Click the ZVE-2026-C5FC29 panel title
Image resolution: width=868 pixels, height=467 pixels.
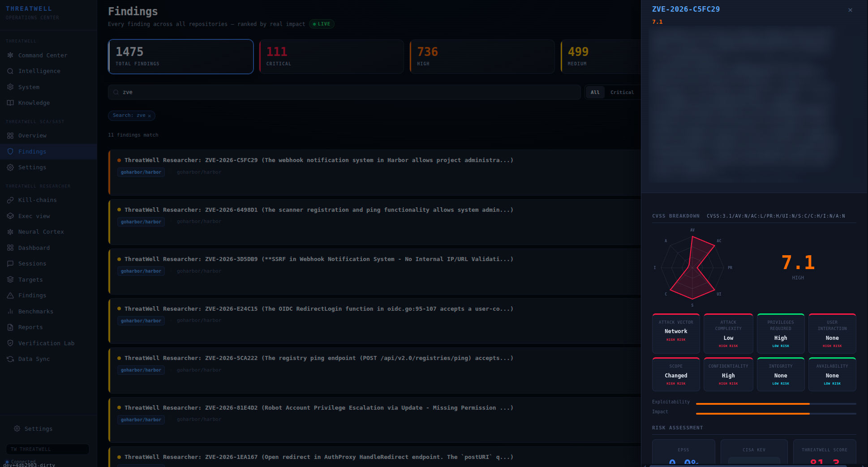(686, 9)
